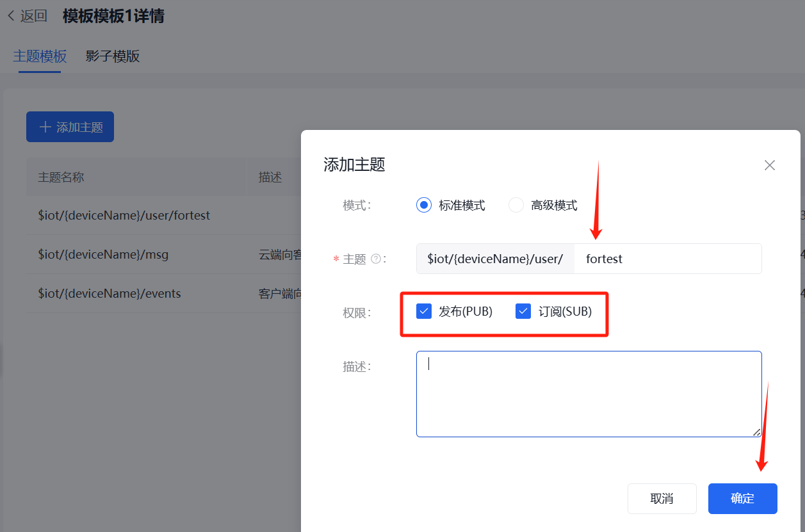Select the 标准模式 radio button
The width and height of the screenshot is (805, 532).
[x=423, y=206]
